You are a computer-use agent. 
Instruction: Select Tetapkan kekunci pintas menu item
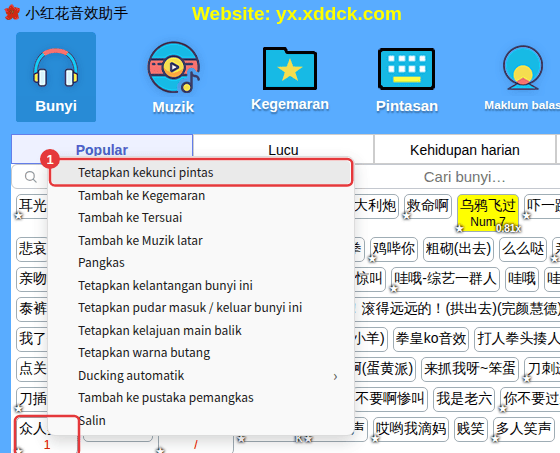201,173
